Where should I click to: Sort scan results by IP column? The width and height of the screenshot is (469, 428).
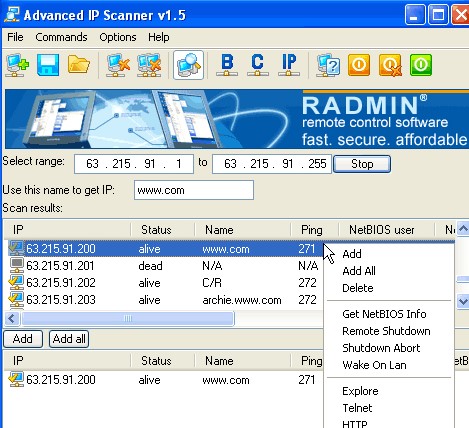pyautogui.click(x=67, y=230)
